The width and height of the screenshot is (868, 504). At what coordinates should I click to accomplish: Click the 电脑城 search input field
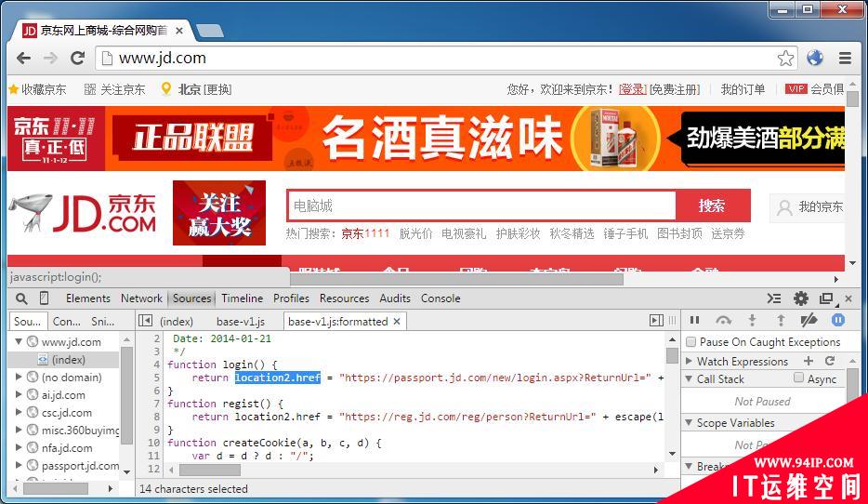point(481,206)
